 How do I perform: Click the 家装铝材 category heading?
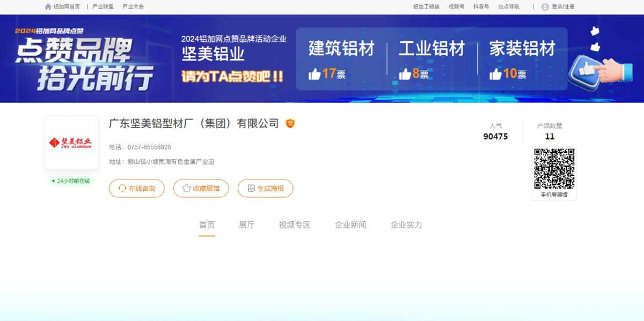(522, 49)
